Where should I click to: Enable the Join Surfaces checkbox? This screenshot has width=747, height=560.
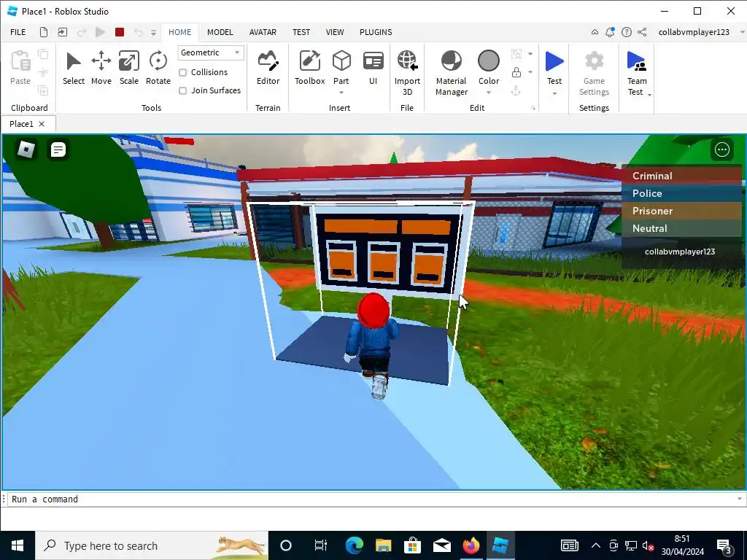[x=182, y=90]
